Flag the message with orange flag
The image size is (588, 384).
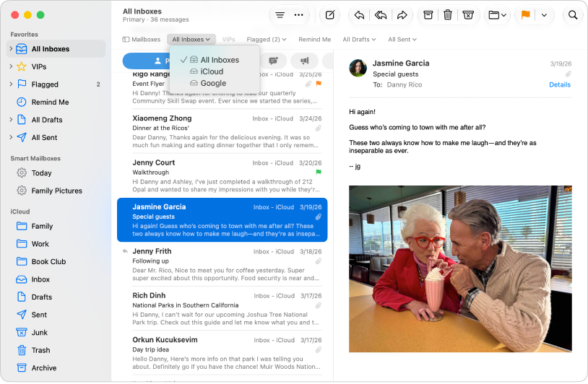click(525, 15)
